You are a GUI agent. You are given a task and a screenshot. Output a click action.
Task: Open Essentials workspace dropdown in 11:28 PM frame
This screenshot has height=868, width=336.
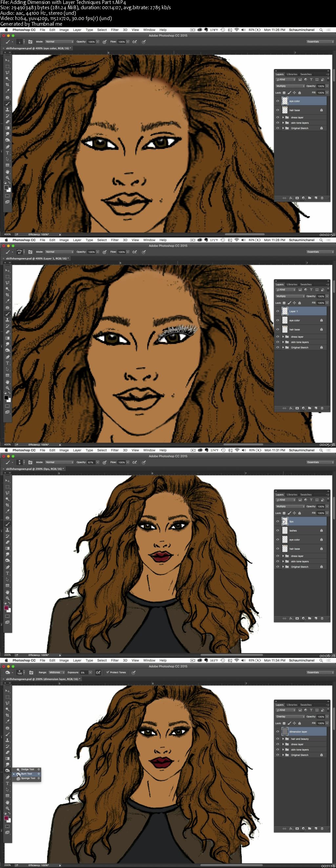(320, 252)
